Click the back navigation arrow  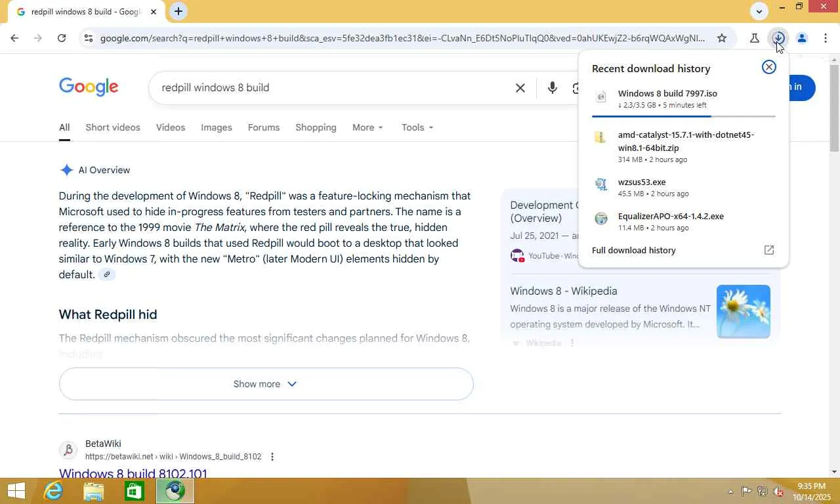14,38
